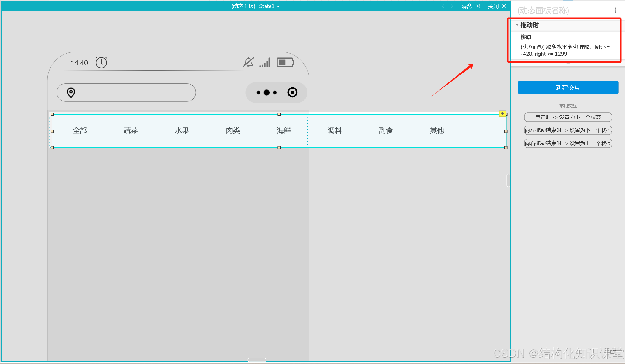The width and height of the screenshot is (625, 364).
Task: Click the previous state arrow
Action: pos(443,6)
